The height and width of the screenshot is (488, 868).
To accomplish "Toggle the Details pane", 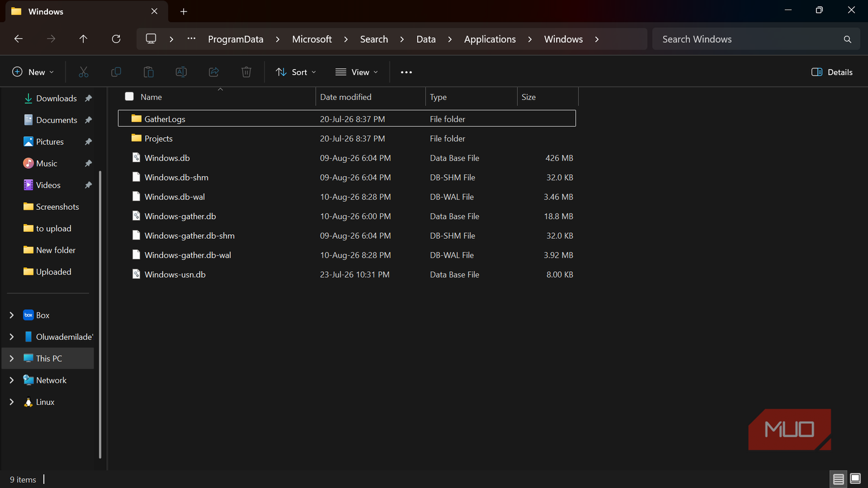I will 832,72.
